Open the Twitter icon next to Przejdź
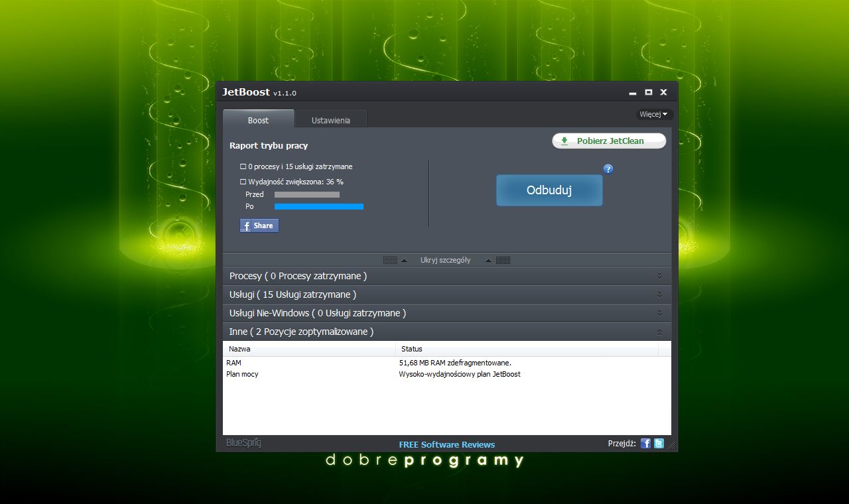The image size is (849, 504). (659, 443)
